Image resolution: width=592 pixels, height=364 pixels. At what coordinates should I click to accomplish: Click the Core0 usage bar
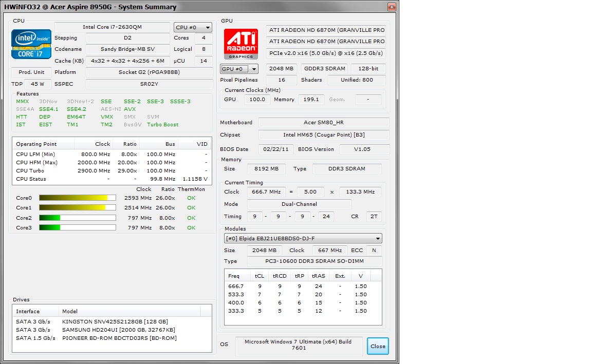(x=78, y=198)
